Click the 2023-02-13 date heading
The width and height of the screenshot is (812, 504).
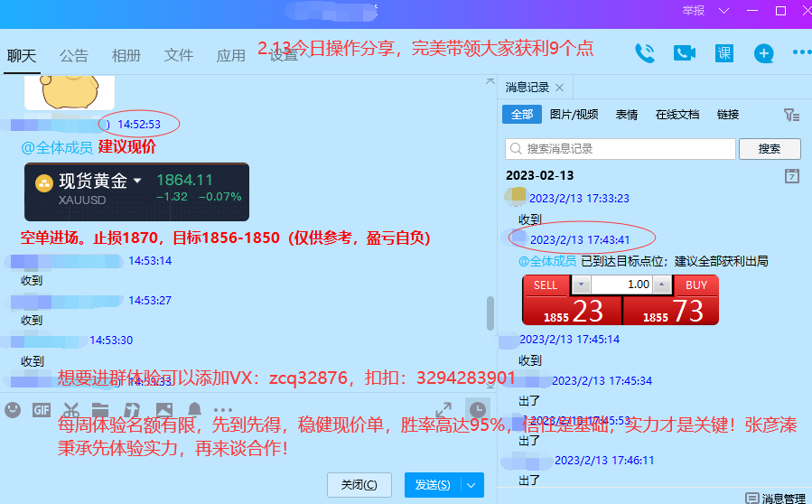(x=539, y=175)
